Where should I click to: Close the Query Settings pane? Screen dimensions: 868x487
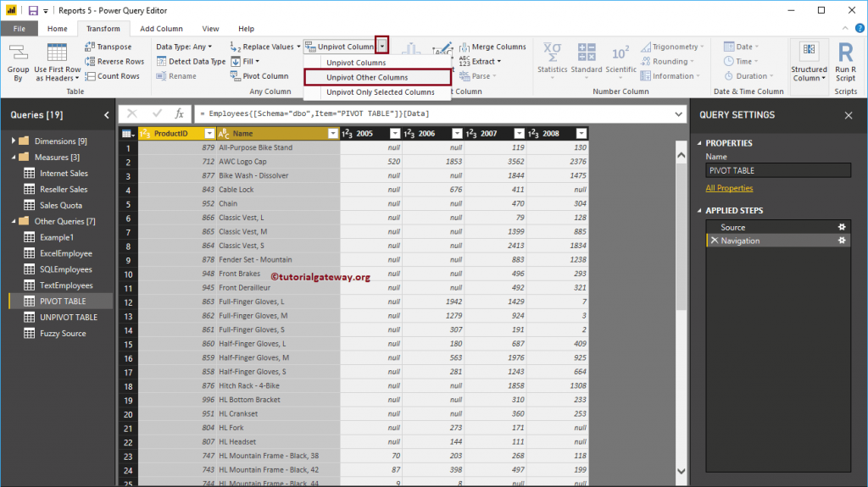(848, 115)
